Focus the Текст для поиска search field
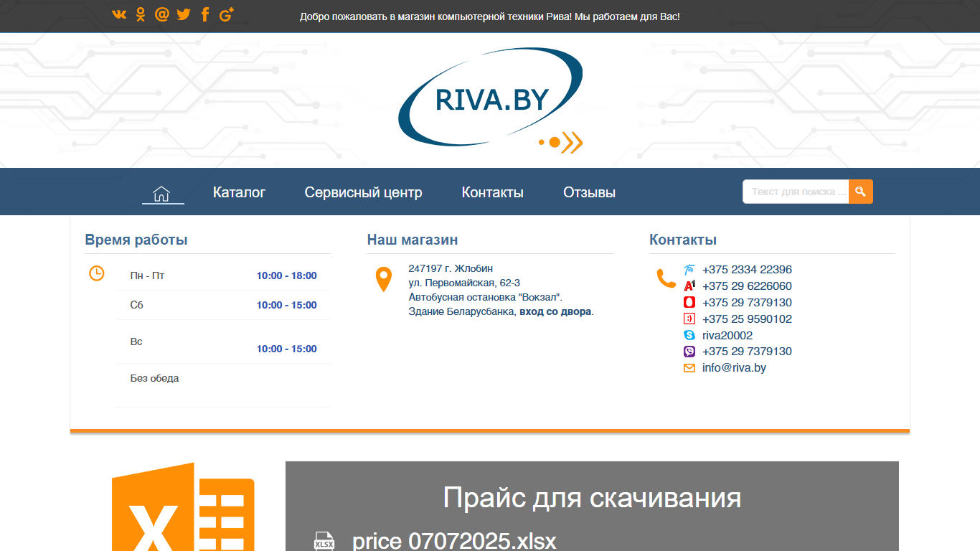Viewport: 980px width, 551px height. tap(796, 192)
